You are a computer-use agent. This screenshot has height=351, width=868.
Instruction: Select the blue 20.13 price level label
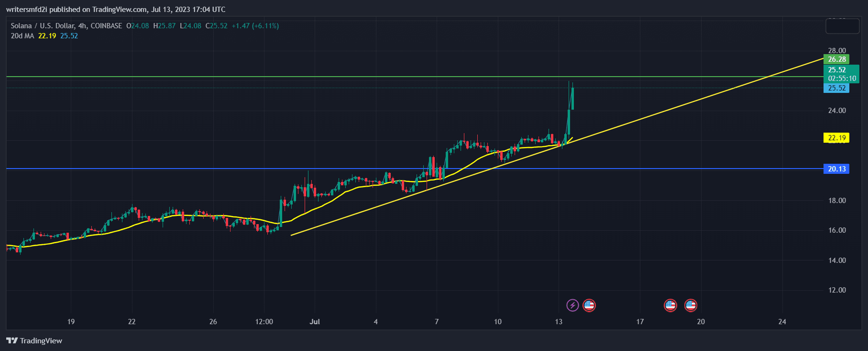(x=836, y=169)
